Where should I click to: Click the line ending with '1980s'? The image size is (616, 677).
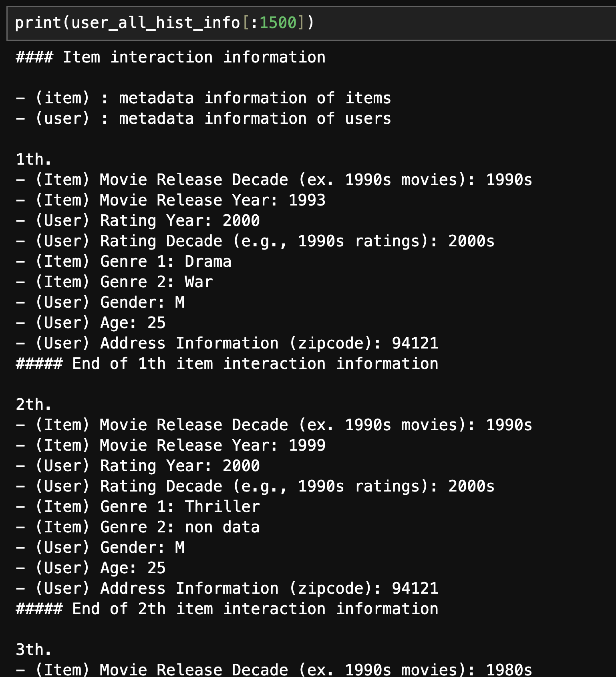[x=274, y=670]
